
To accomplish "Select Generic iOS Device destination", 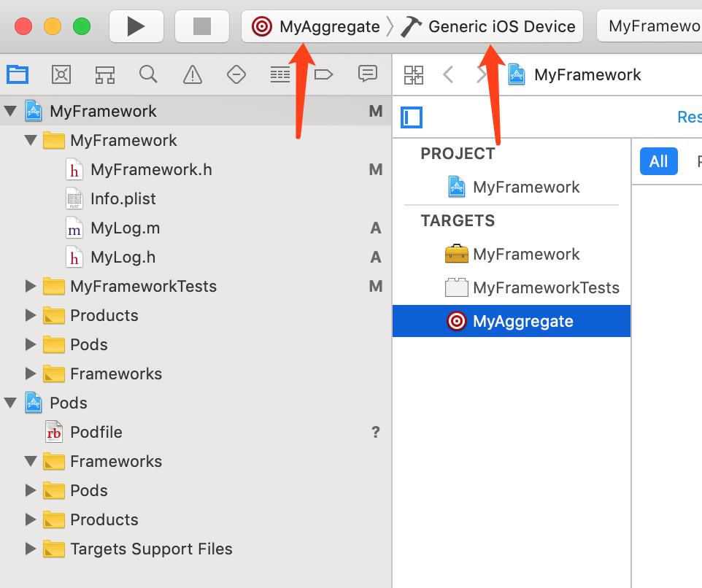I will 489,27.
